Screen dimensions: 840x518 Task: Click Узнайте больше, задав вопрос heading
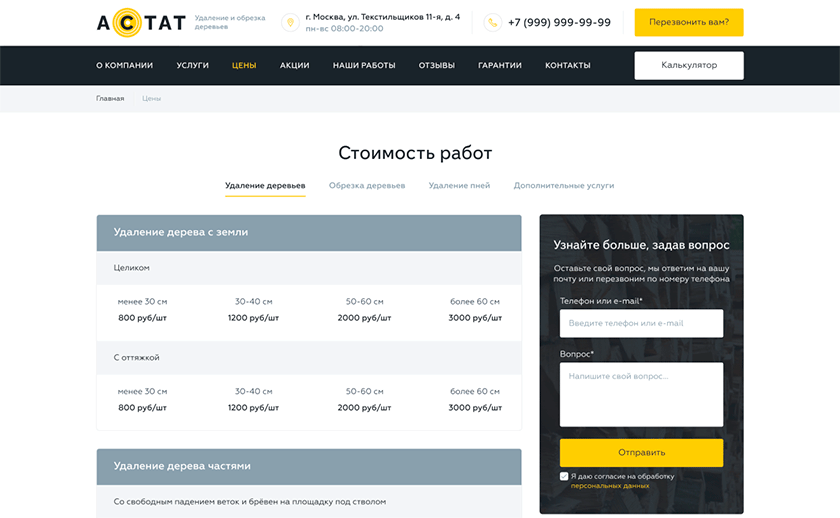tap(641, 245)
